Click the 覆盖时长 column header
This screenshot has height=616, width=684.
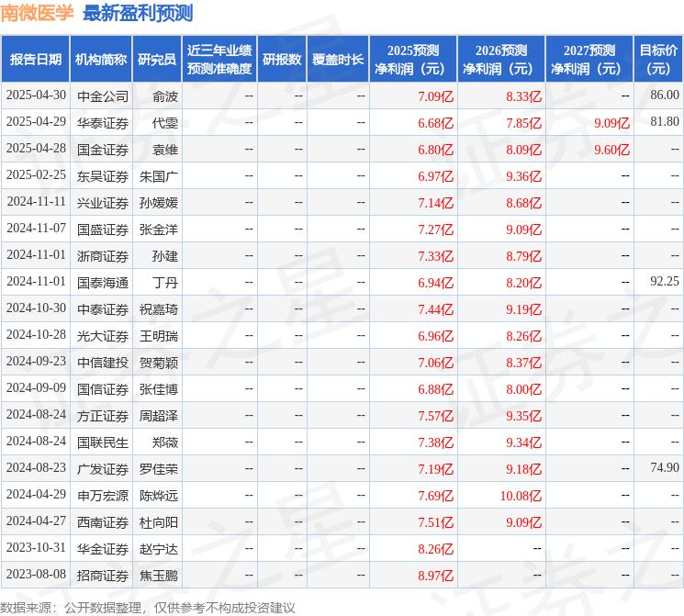[338, 59]
